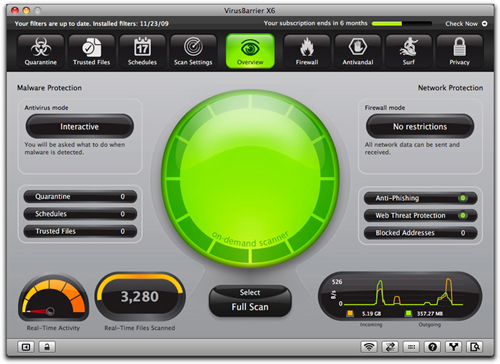The width and height of the screenshot is (500, 364).
Task: Open the Surf toolbar icon
Action: pos(409,52)
